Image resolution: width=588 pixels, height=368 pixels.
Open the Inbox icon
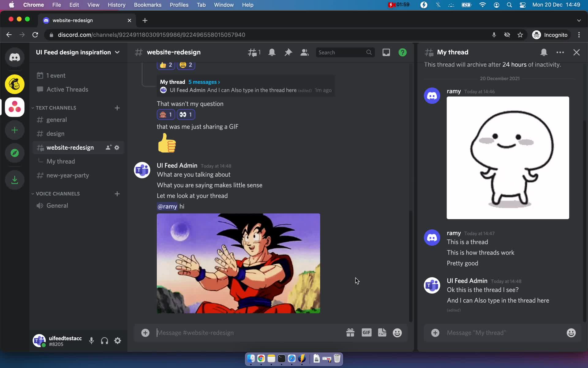point(386,52)
